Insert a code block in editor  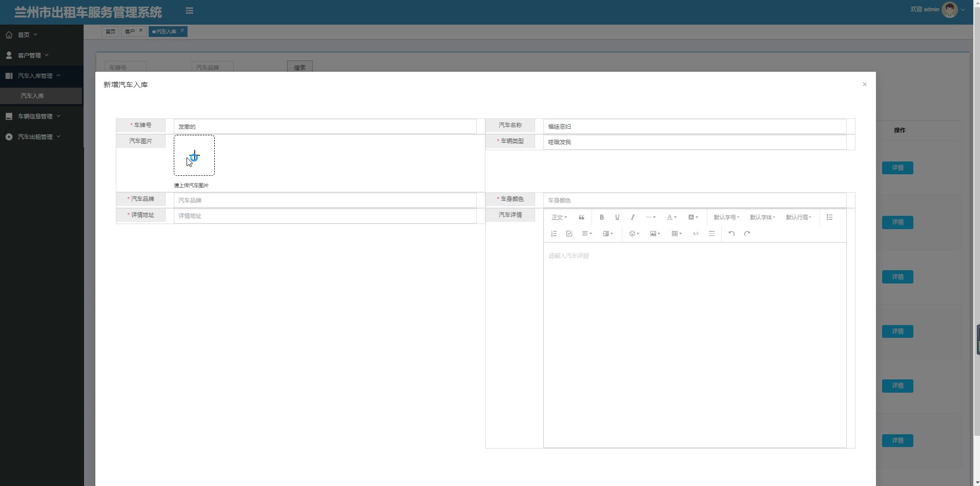[x=696, y=234]
